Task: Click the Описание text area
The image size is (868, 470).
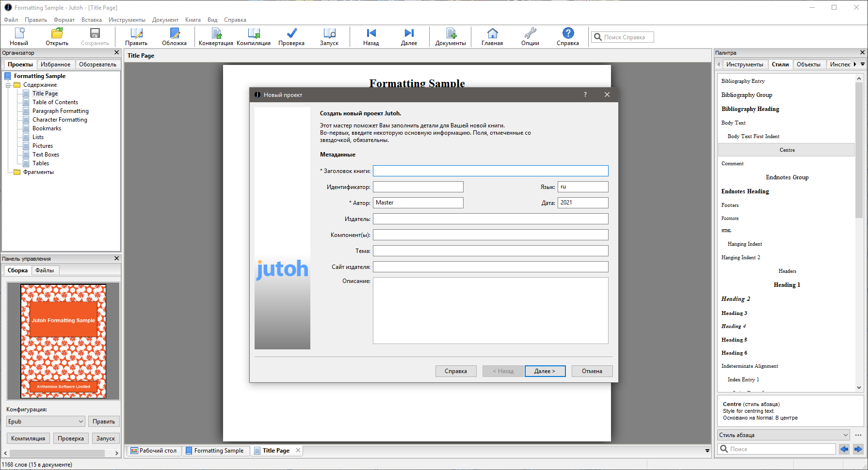Action: (490, 311)
